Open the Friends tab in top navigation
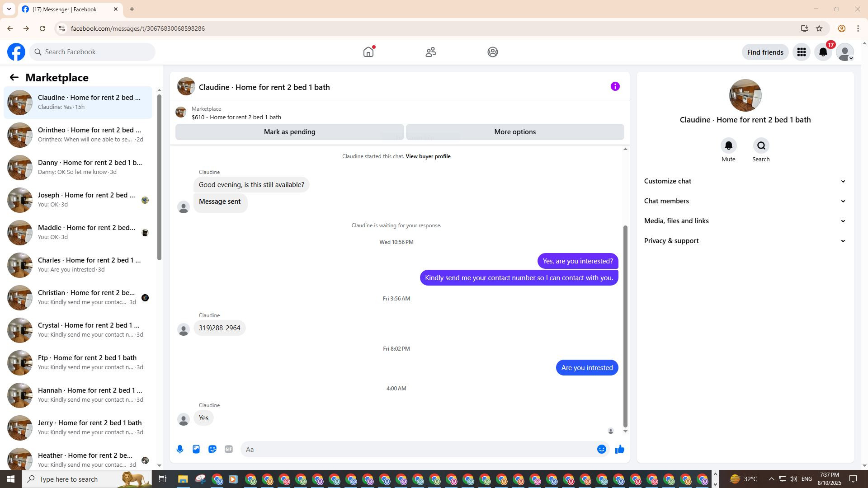868x488 pixels. pyautogui.click(x=430, y=52)
